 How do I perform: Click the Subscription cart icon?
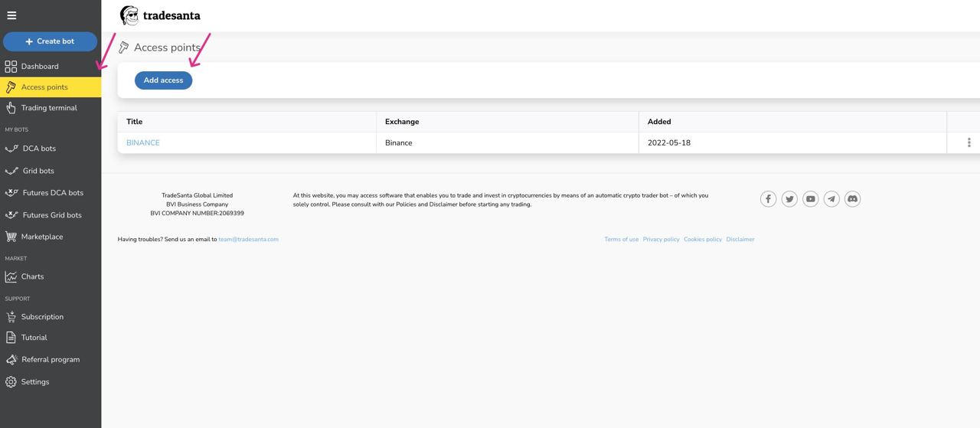pos(11,317)
